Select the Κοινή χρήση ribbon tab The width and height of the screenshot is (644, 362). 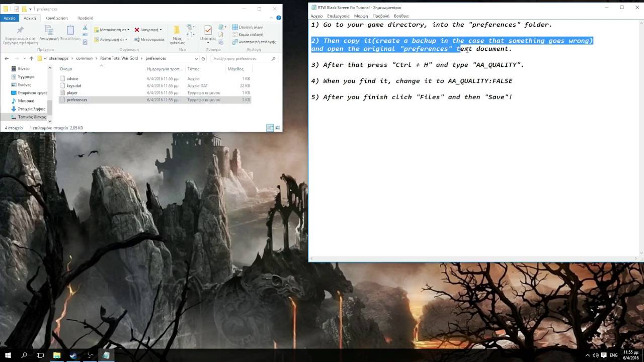(56, 18)
